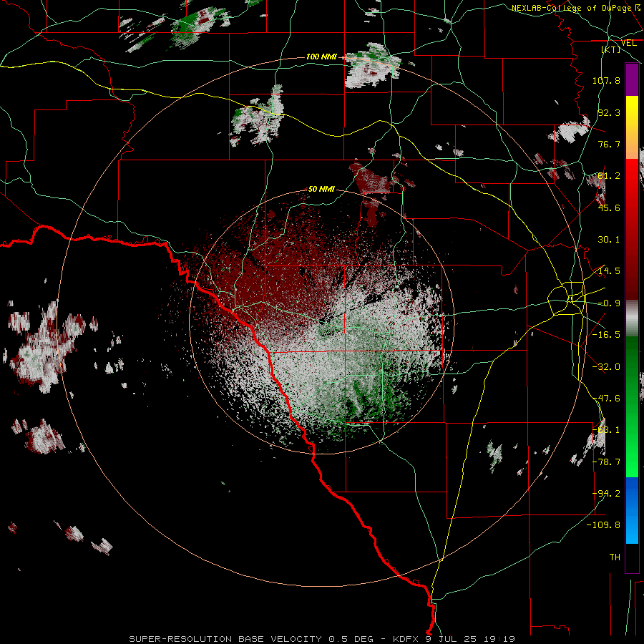Click the 14.5 velocity scale value

609,271
